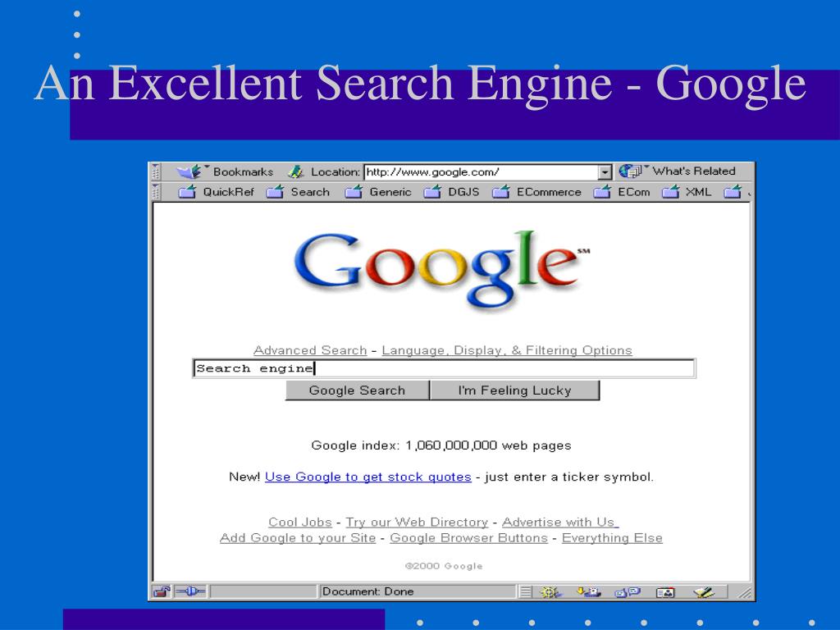840x630 pixels.
Task: Open the ECom bookmark folder
Action: click(622, 192)
